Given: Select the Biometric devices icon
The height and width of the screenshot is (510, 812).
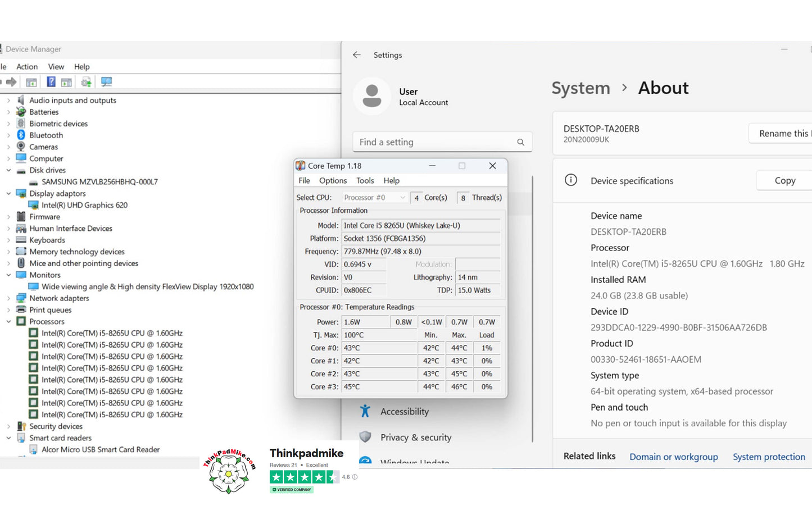Looking at the screenshot, I should coord(21,124).
